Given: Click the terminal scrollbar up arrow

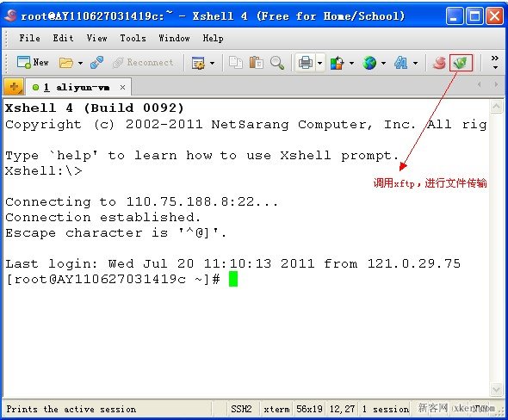Looking at the screenshot, I should 496,107.
